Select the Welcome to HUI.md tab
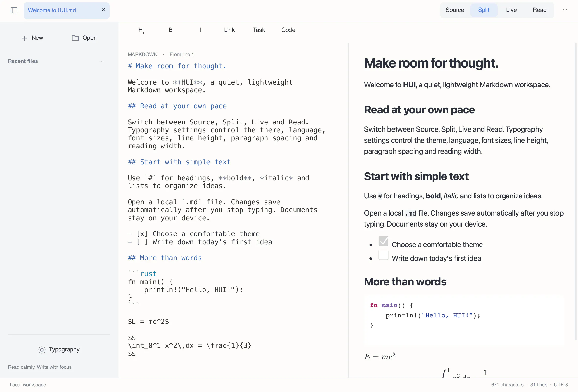578x392 pixels. pyautogui.click(x=66, y=11)
